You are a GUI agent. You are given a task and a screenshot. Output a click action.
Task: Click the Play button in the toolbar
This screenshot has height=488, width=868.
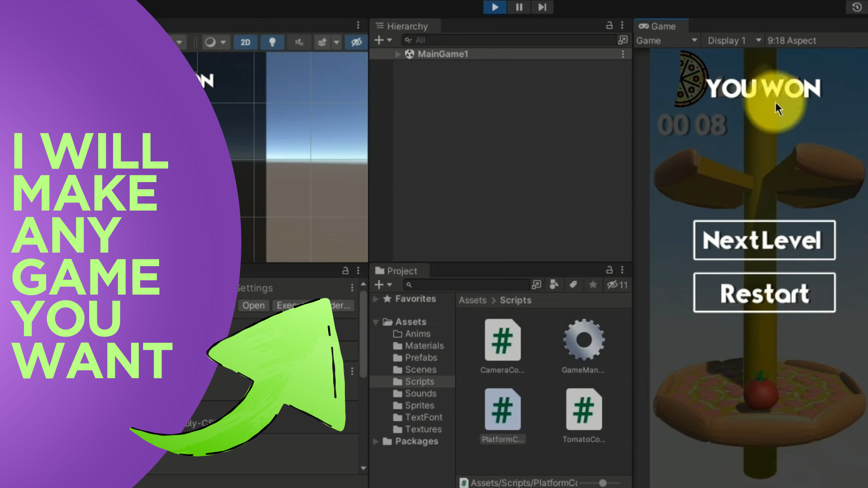495,7
